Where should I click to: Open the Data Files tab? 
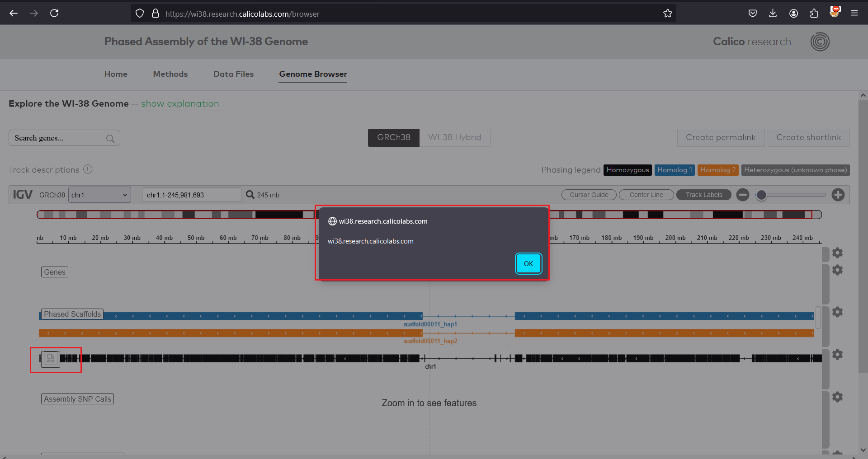coord(233,74)
